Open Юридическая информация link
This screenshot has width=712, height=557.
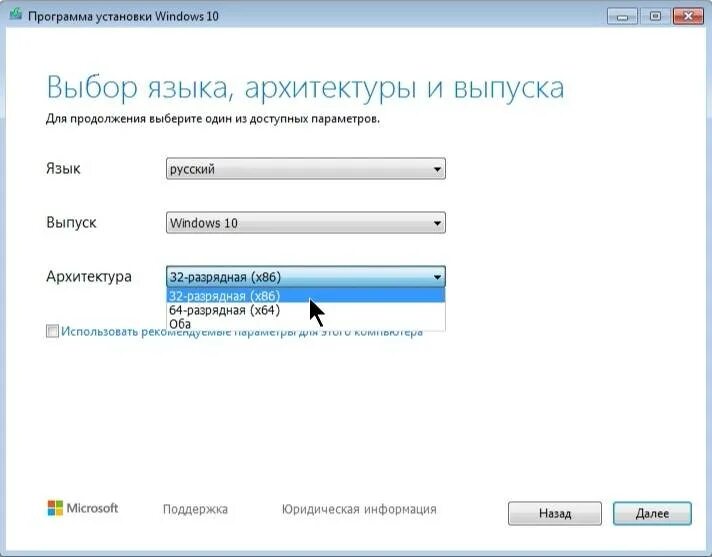tap(359, 509)
